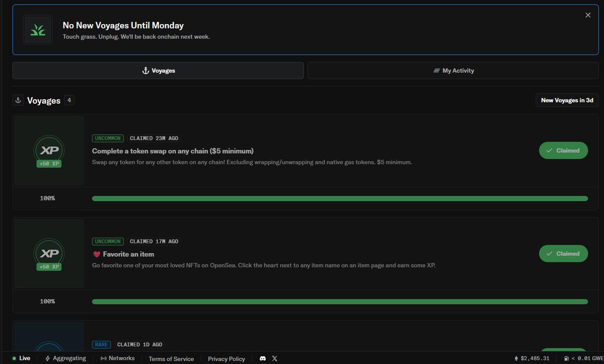Click 'CLAIMED 23M AGO' timestamp
Image resolution: width=604 pixels, height=364 pixels.
154,138
